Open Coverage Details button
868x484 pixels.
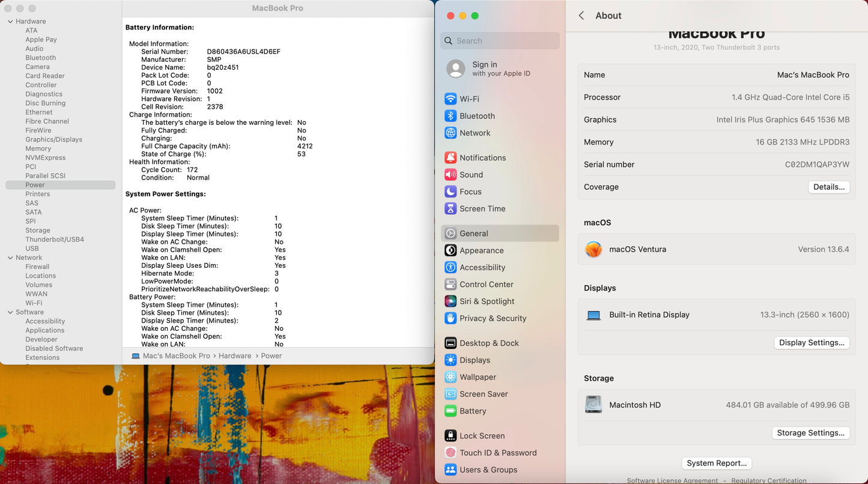[x=828, y=187]
